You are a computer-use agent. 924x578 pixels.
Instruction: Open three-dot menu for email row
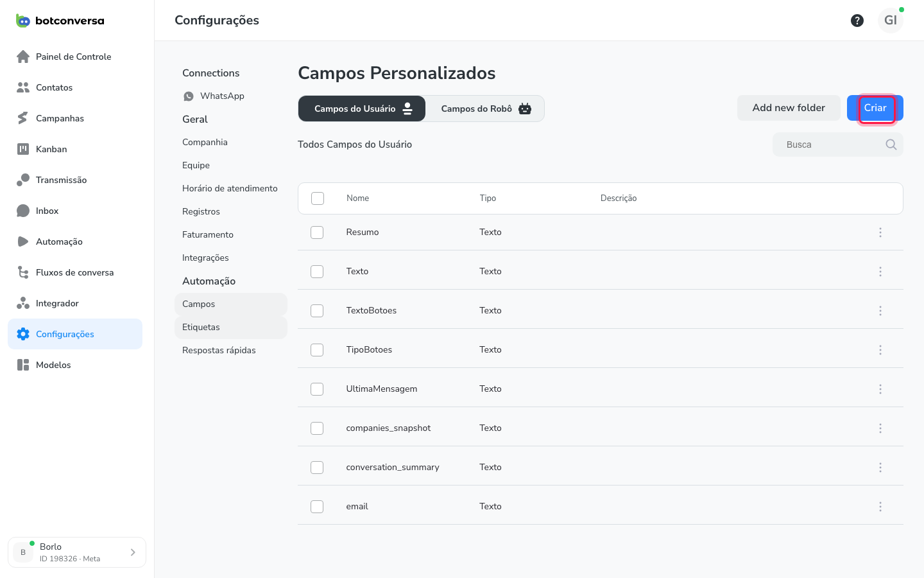[x=880, y=507]
